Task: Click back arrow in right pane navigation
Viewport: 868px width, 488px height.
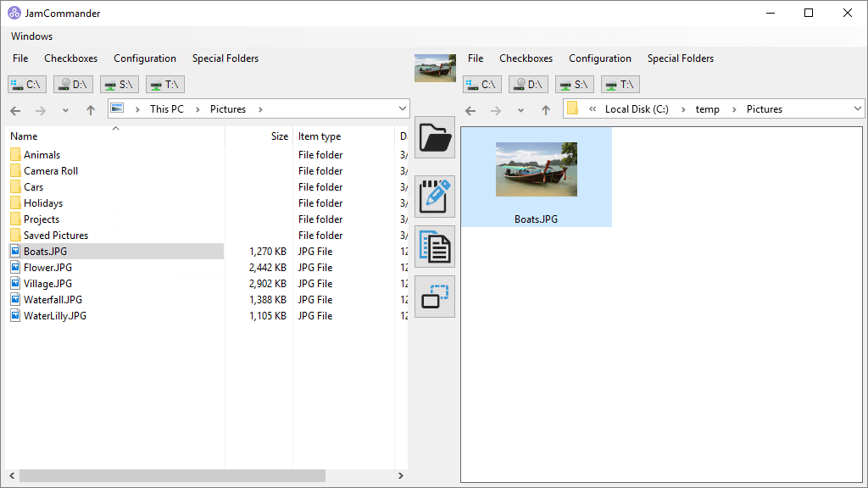Action: (470, 109)
